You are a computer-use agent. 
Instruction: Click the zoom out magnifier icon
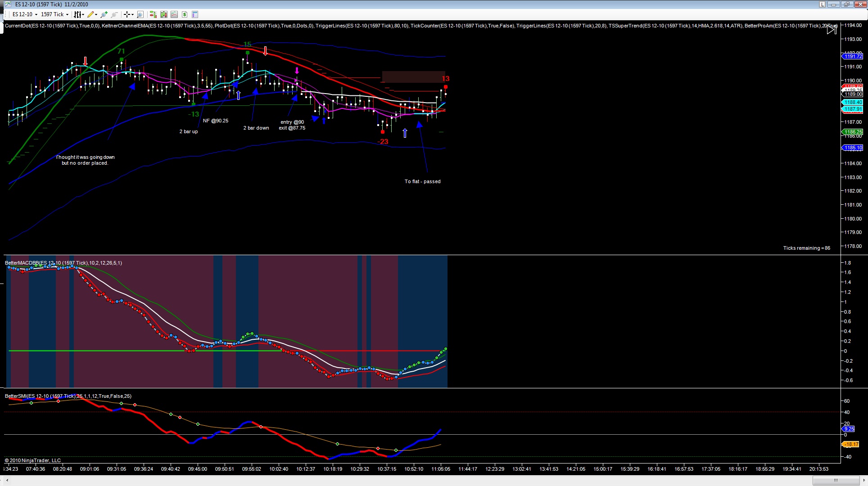click(114, 14)
